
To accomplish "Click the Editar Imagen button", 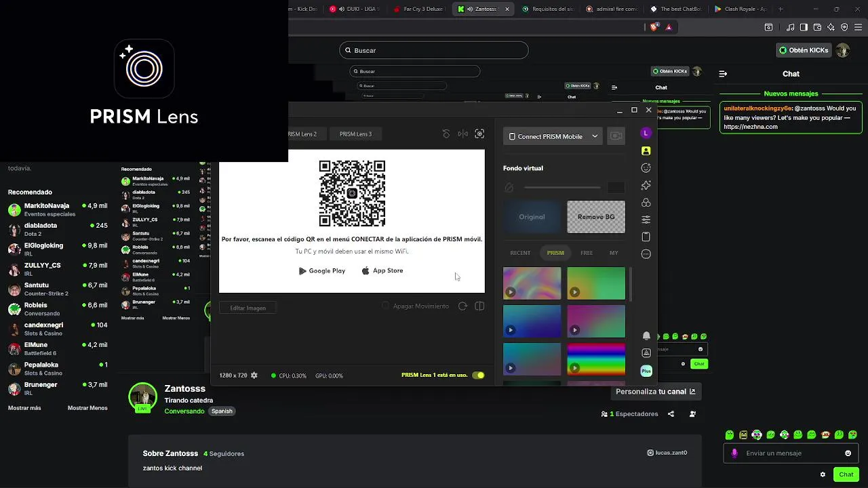I will coord(248,308).
